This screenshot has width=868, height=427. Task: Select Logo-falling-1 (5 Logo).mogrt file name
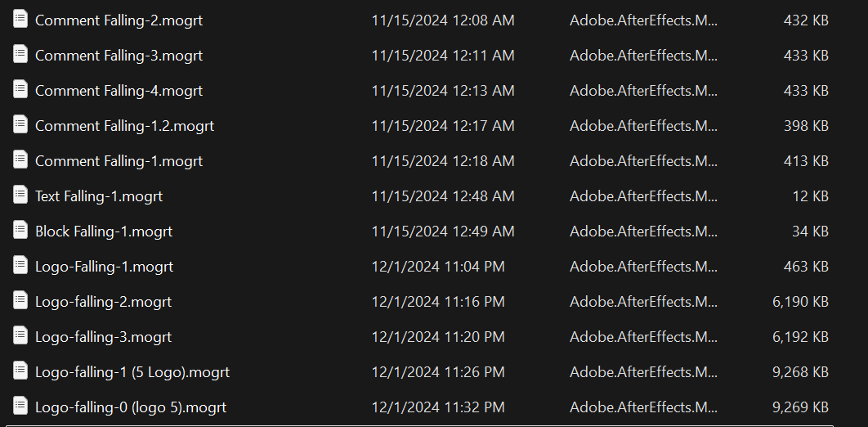[132, 372]
